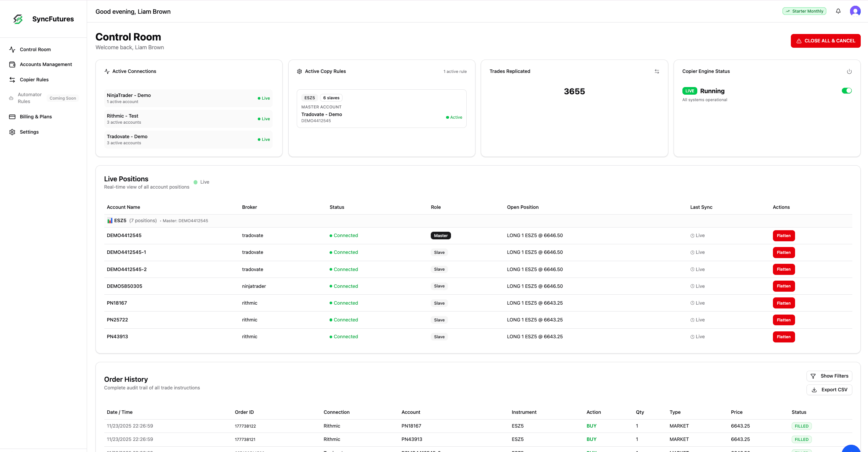Click the SyncFutures logo icon
This screenshot has height=452, width=868.
tap(18, 19)
